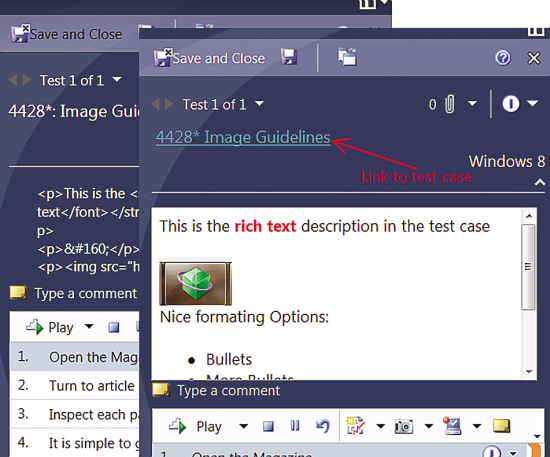Click the create bug icon in front toolbar

(x=355, y=426)
